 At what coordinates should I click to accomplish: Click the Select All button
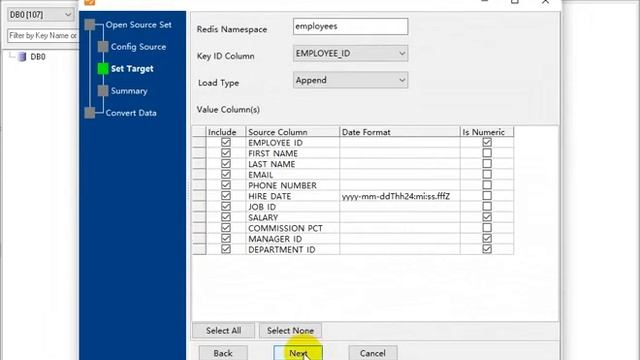[x=223, y=331]
